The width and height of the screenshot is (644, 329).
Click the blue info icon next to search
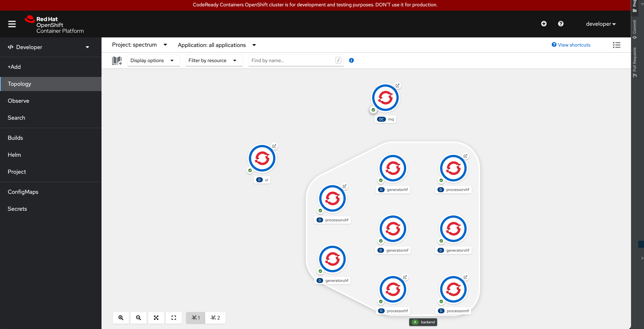tap(351, 60)
